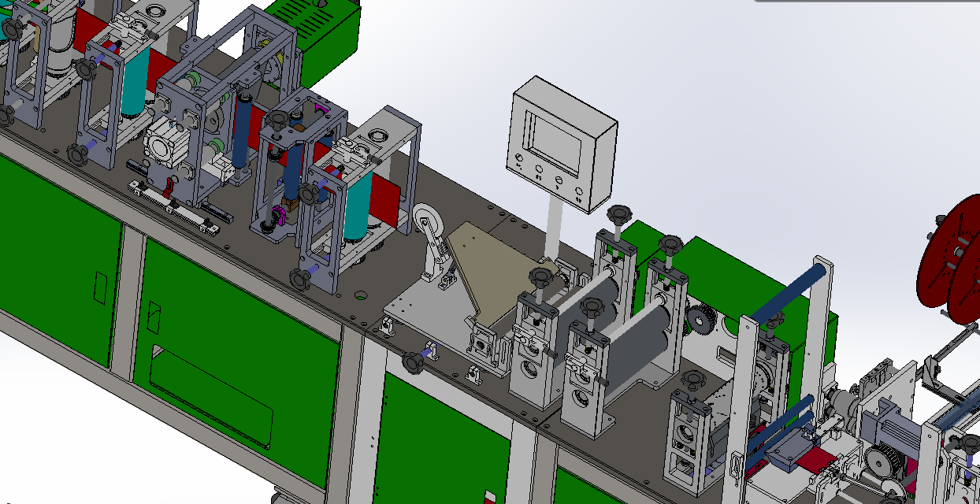Pick the teal roller nearest the guide pulley
Screen dimensions: 980x504
tap(358, 205)
